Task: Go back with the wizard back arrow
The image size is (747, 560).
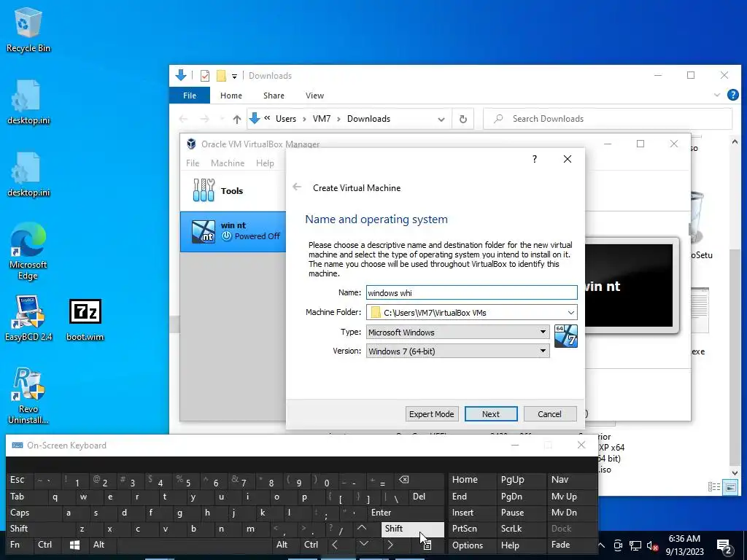Action: pos(297,187)
